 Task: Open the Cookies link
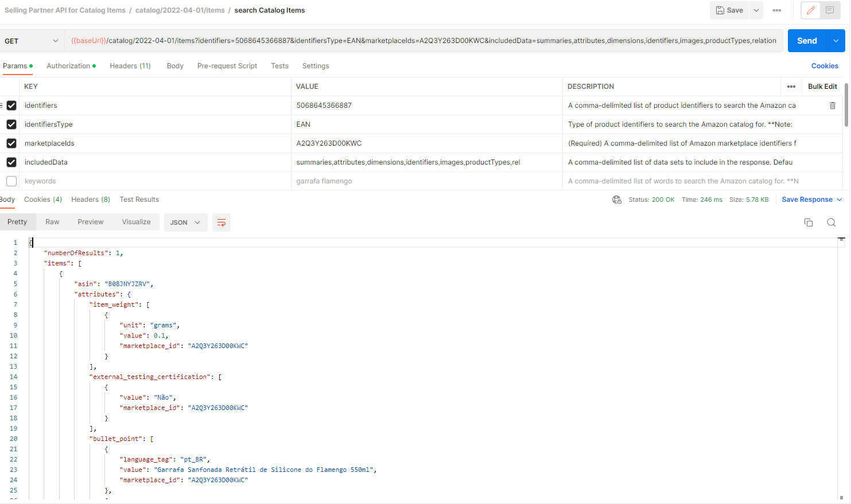825,66
